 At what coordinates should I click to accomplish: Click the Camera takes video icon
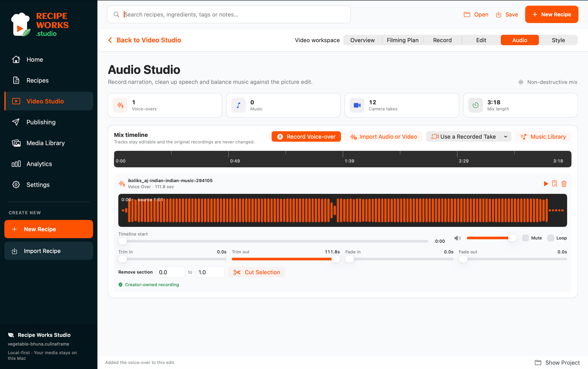coord(357,105)
